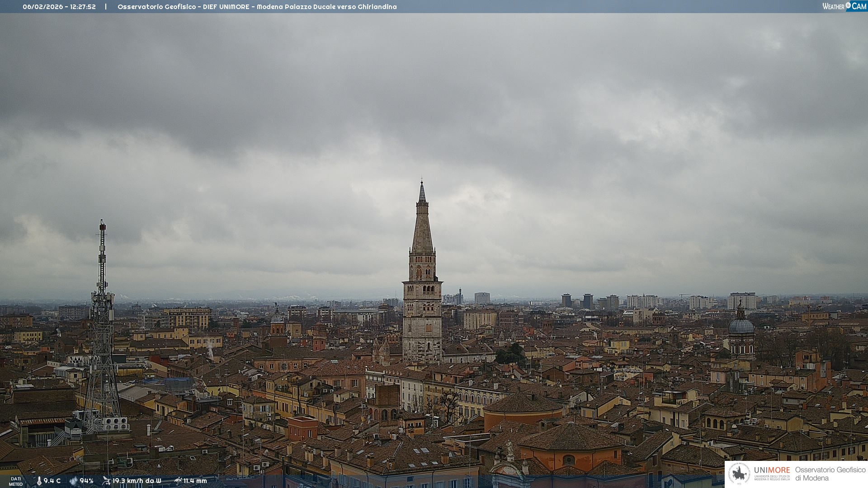Click the 19.3 km/h da W wind reading
Viewport: 868px width, 488px height.
[x=137, y=481]
